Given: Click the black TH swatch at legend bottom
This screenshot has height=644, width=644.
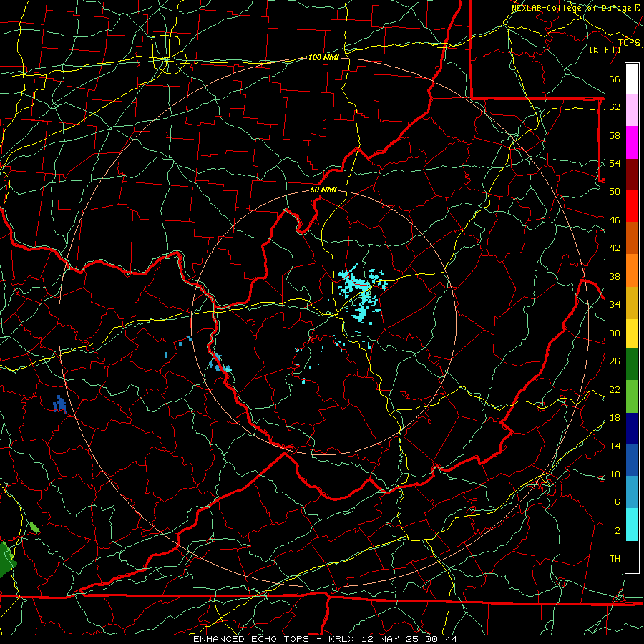Looking at the screenshot, I should pos(632,556).
